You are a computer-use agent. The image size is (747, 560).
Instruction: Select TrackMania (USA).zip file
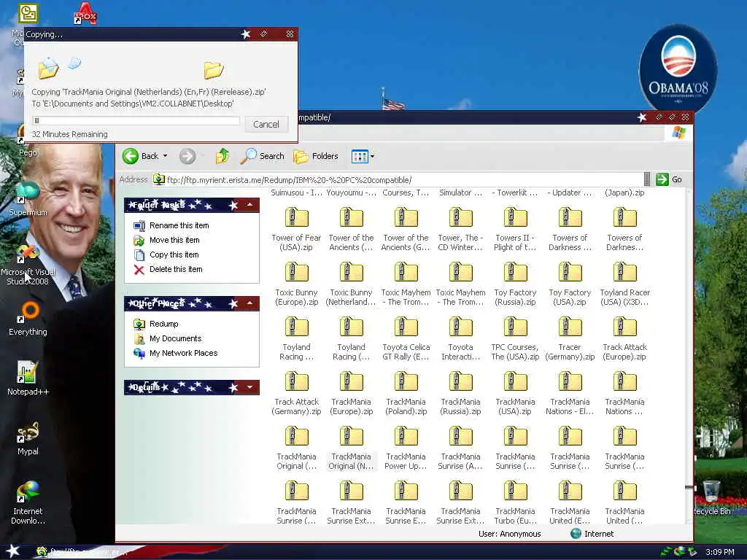point(515,394)
